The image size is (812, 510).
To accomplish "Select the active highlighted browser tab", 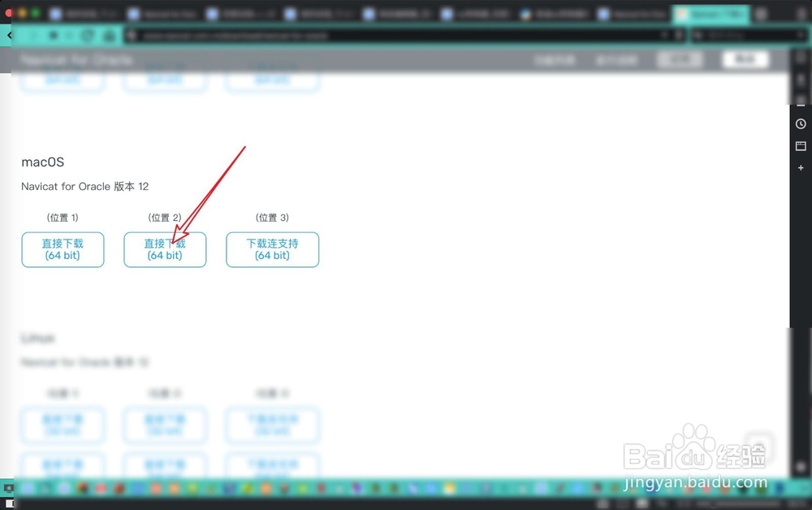I will (710, 14).
